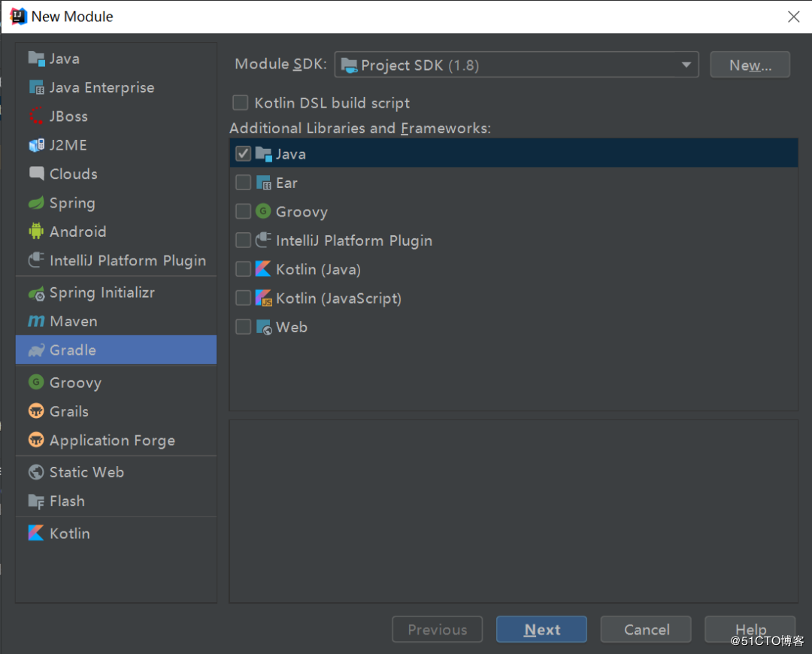This screenshot has height=654, width=812.
Task: Click the Kotlin (Java) framework icon
Action: pyautogui.click(x=264, y=269)
